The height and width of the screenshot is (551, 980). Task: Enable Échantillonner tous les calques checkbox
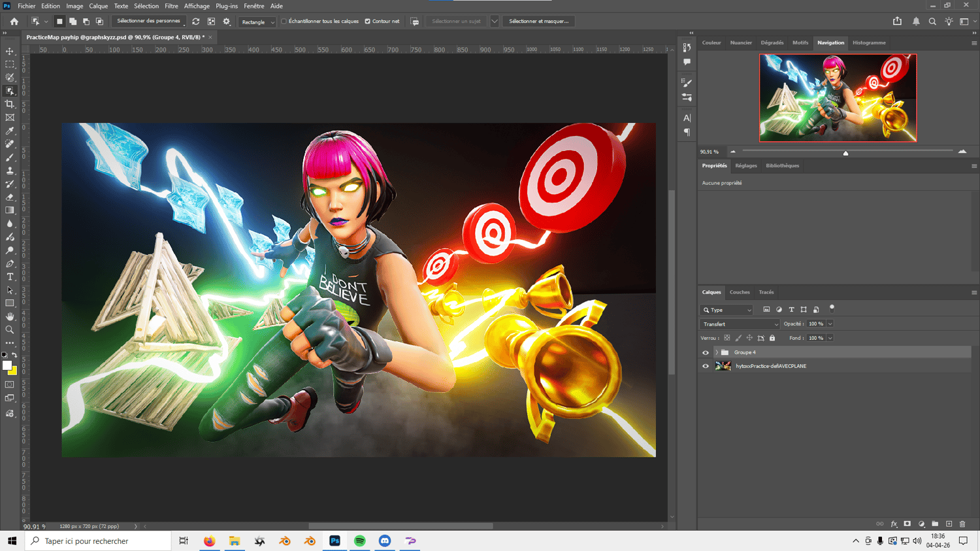pos(284,22)
